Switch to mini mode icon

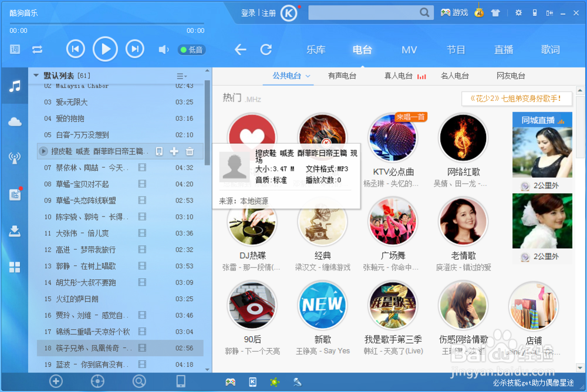pos(549,13)
